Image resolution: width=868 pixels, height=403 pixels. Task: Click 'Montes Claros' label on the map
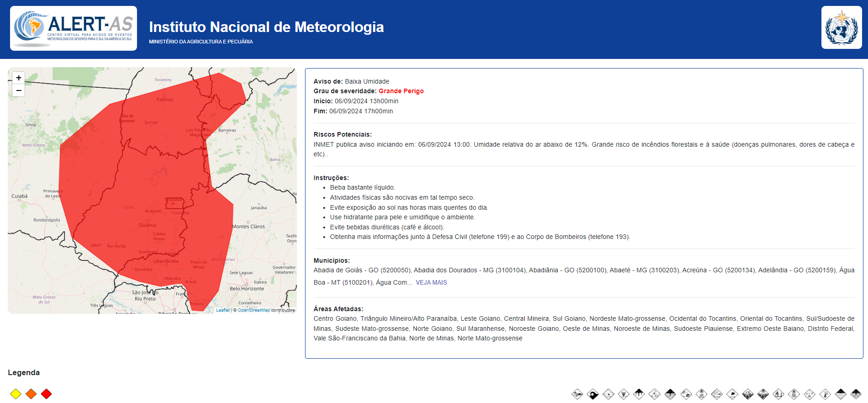point(248,226)
